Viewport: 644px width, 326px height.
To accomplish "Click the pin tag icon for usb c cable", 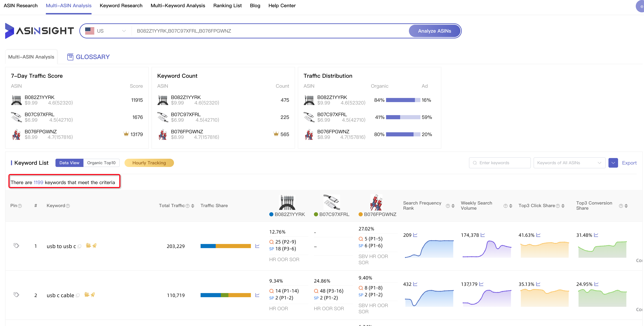I will click(16, 295).
